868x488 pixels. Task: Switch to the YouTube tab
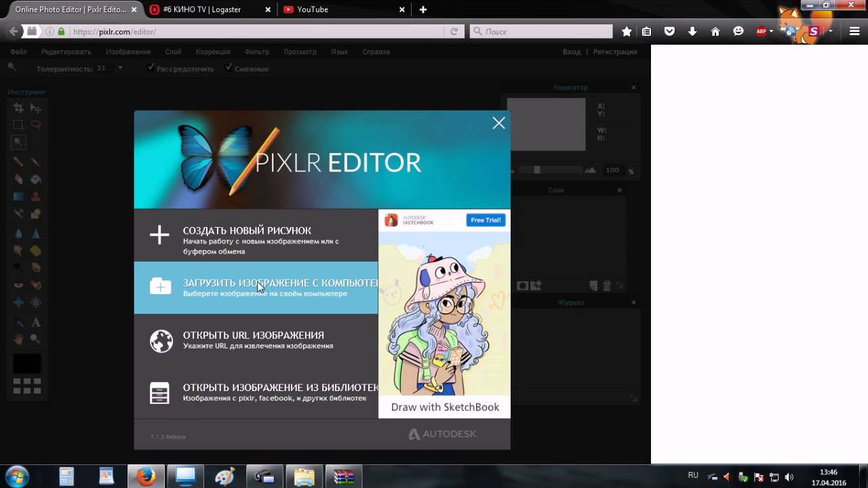(344, 9)
